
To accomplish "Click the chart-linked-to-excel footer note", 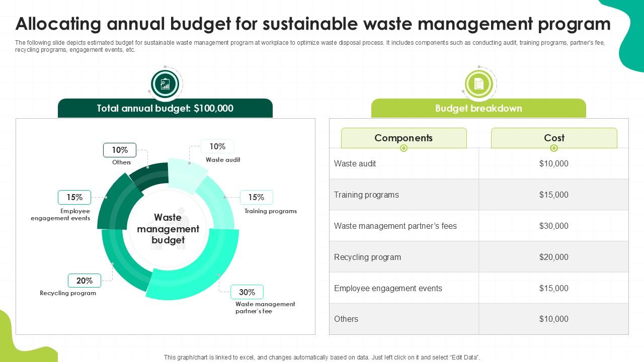I will [322, 357].
